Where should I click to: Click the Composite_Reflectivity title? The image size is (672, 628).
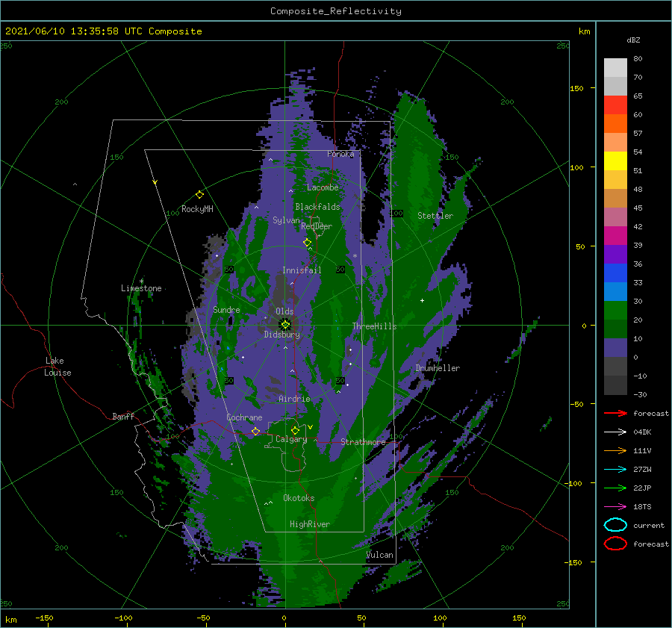pos(336,11)
